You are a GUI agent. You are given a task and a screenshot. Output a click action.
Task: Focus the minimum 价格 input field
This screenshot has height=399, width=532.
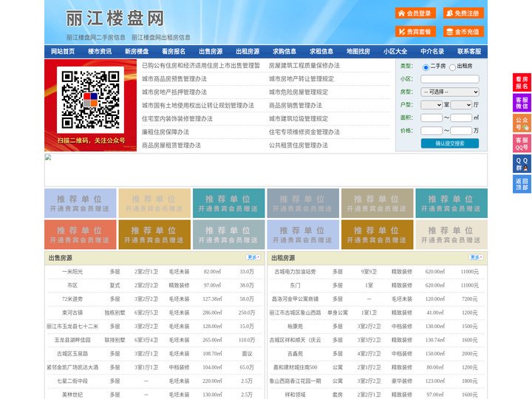pos(432,131)
